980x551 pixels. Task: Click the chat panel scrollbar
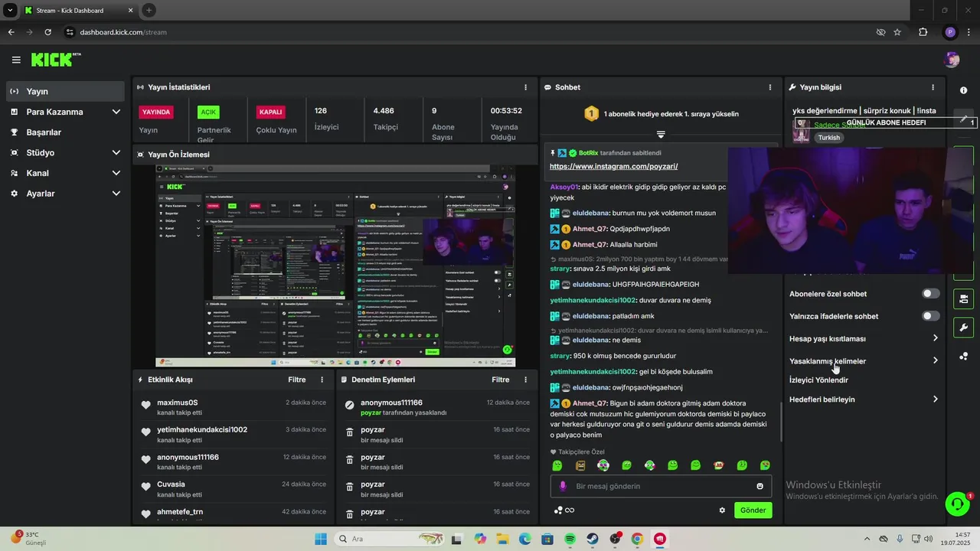(781, 422)
